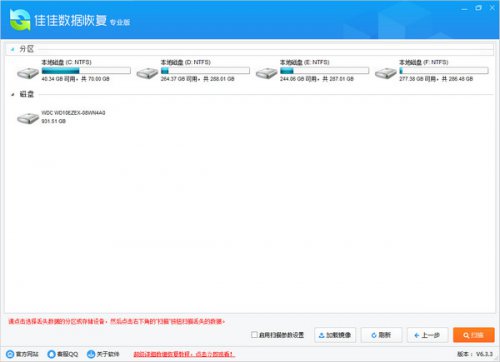Image resolution: width=500 pixels, height=362 pixels.
Task: Collapse the 磁盘 disks section
Action: [12, 95]
